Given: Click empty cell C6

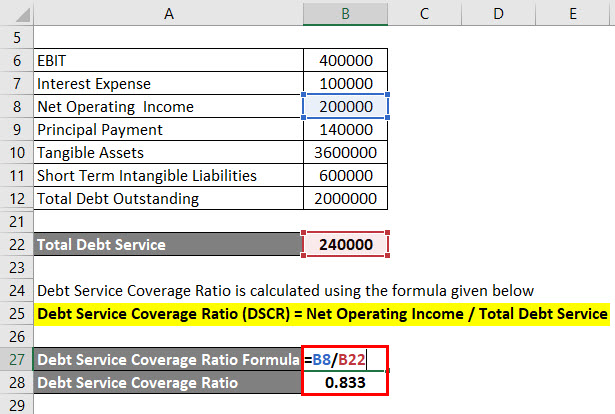Looking at the screenshot, I should tap(424, 61).
